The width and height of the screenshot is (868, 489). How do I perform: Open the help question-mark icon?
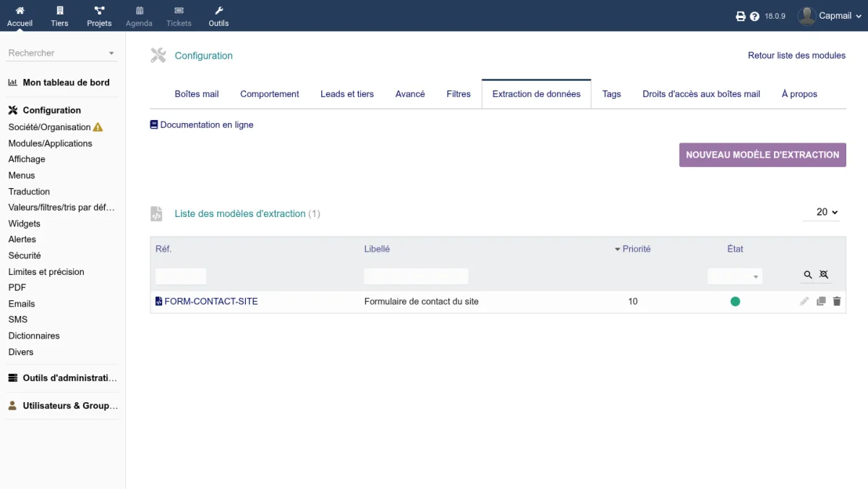tap(754, 16)
